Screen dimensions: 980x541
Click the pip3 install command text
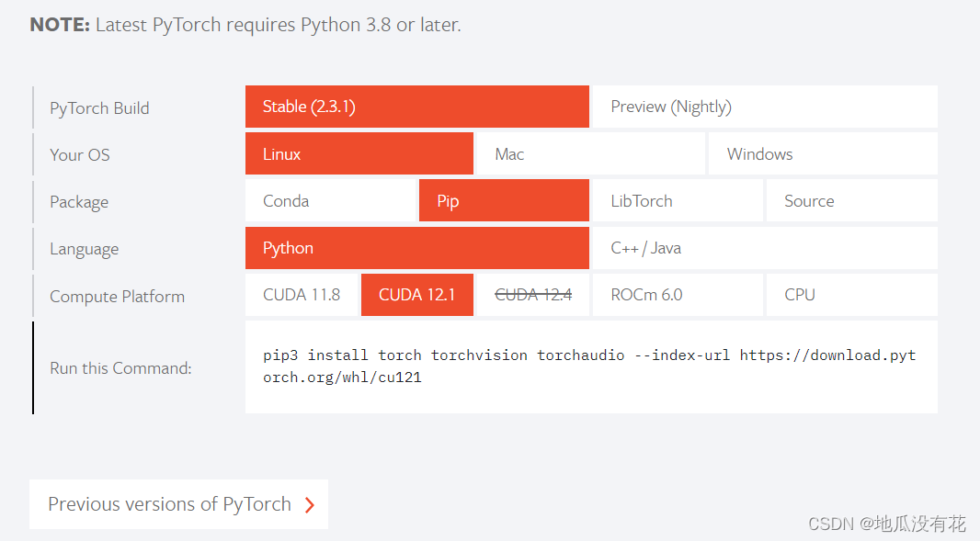tap(589, 366)
